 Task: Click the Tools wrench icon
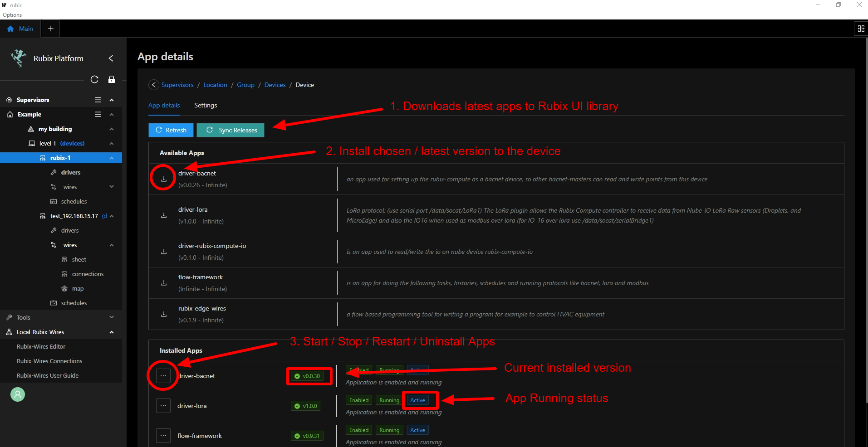[9, 317]
